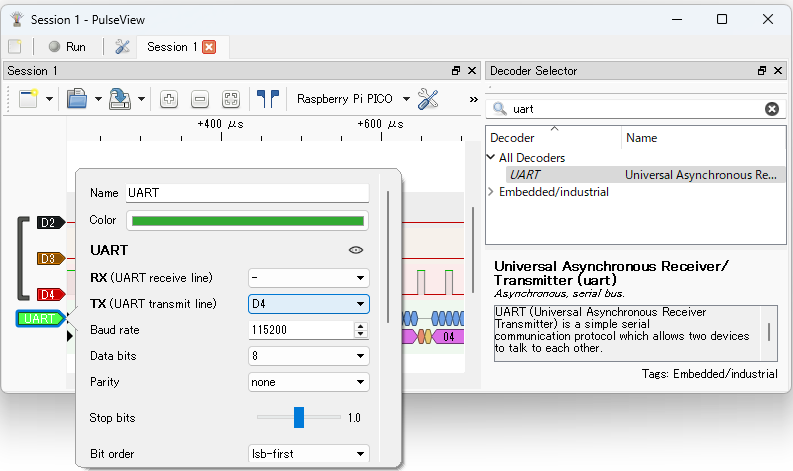Select the UART decoder in the list
Viewport: 793px width, 471px height.
coord(525,175)
